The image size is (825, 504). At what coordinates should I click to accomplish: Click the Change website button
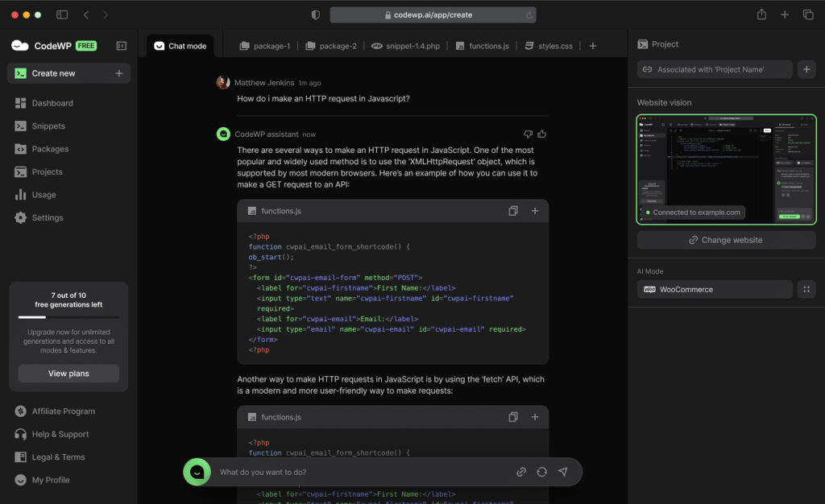pos(725,239)
